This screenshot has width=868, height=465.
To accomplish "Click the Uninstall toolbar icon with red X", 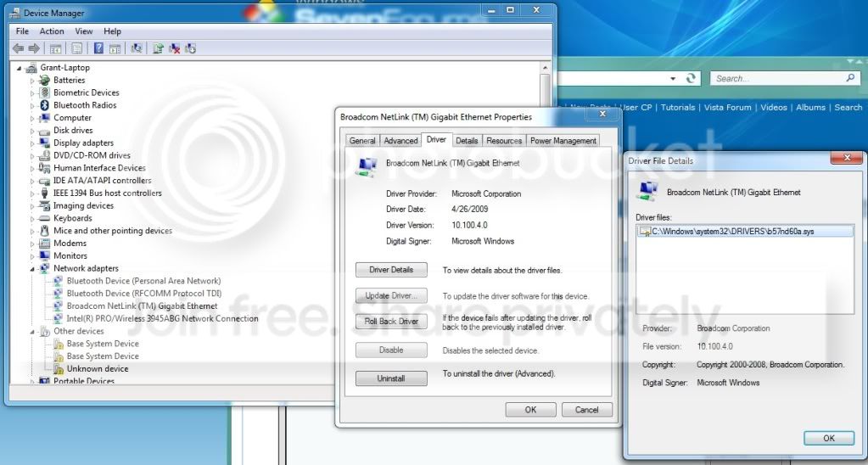I will pyautogui.click(x=175, y=48).
